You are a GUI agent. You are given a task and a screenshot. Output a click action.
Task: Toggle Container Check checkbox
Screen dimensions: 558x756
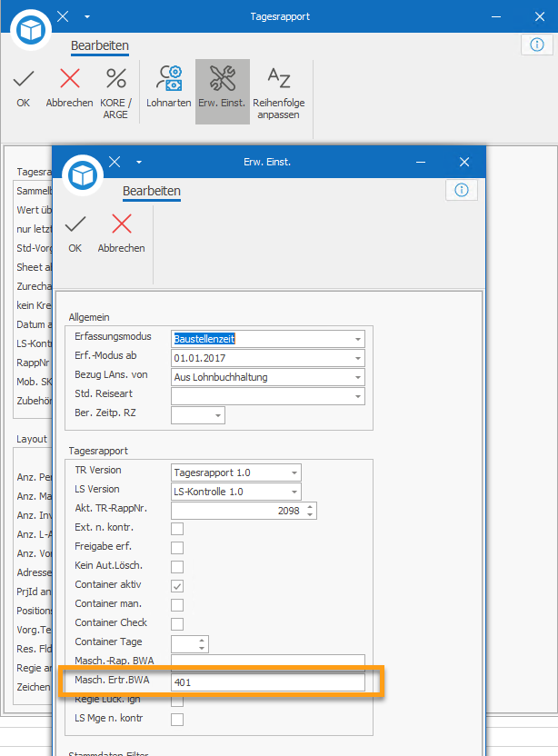tap(177, 624)
